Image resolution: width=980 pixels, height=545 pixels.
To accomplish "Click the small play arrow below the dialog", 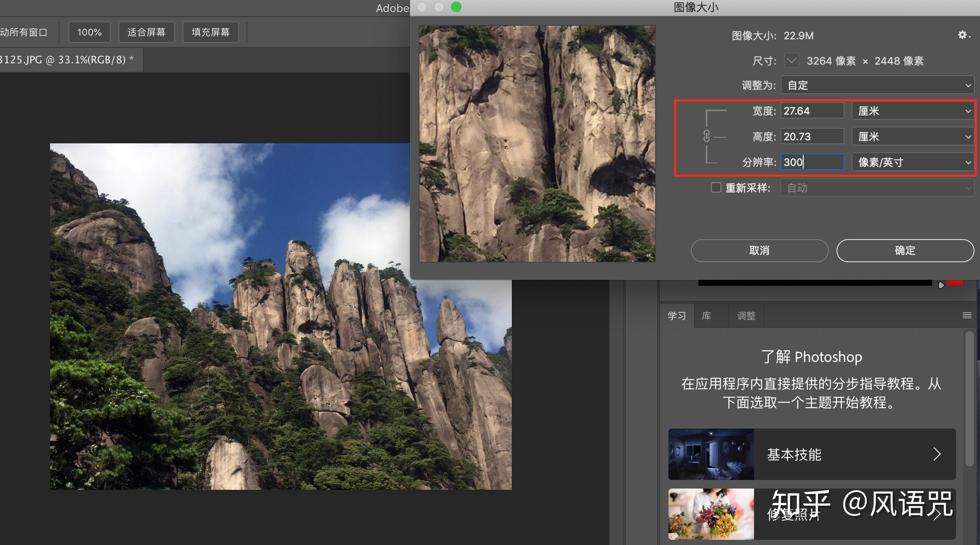I will coord(941,285).
